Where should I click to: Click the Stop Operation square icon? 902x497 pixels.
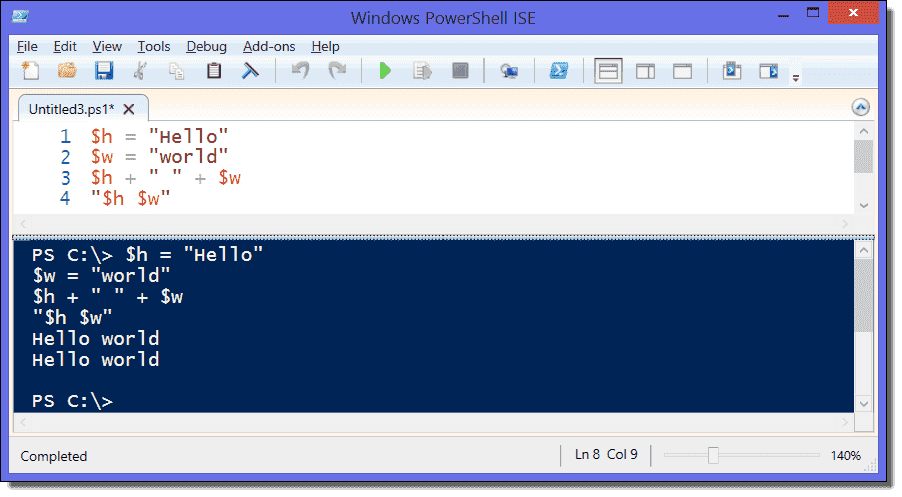(x=460, y=71)
